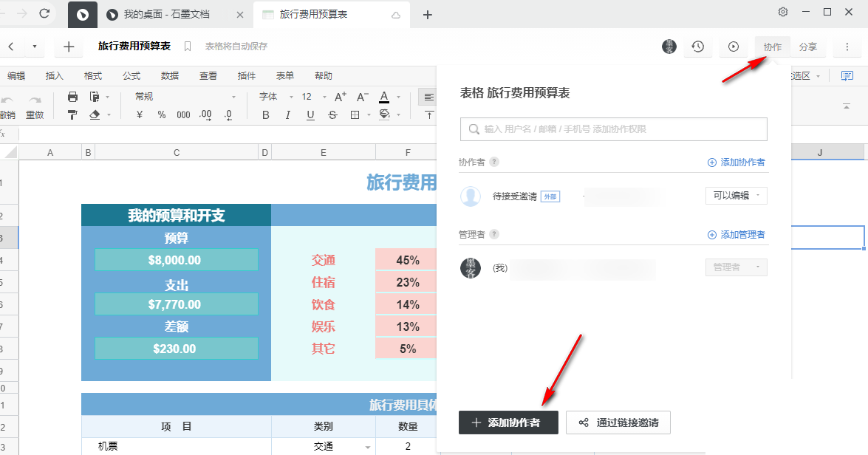Expand paste options dropdown arrow
868x455 pixels.
[107, 97]
